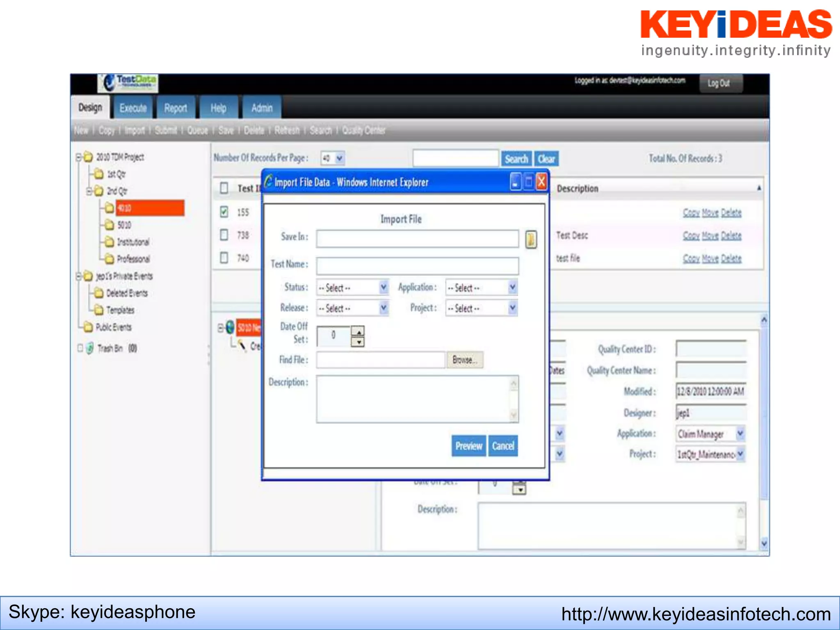This screenshot has width=840, height=630.
Task: Click the Log Out button
Action: pyautogui.click(x=721, y=83)
